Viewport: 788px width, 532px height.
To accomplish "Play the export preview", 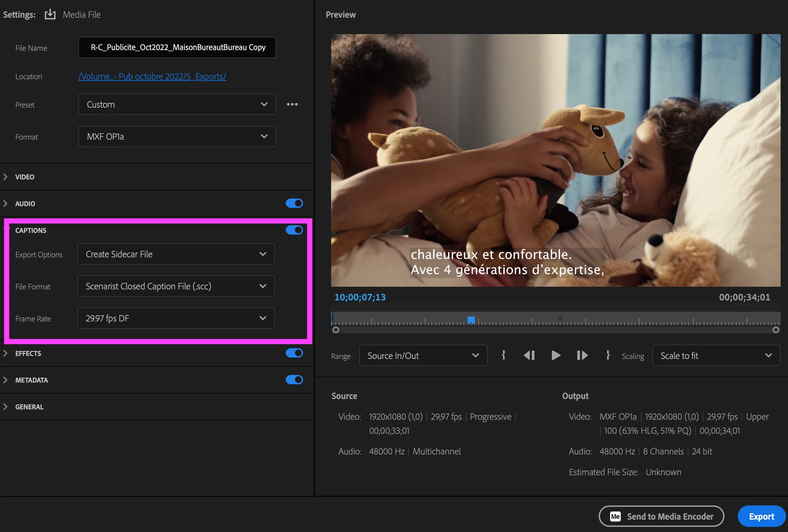I will 556,355.
